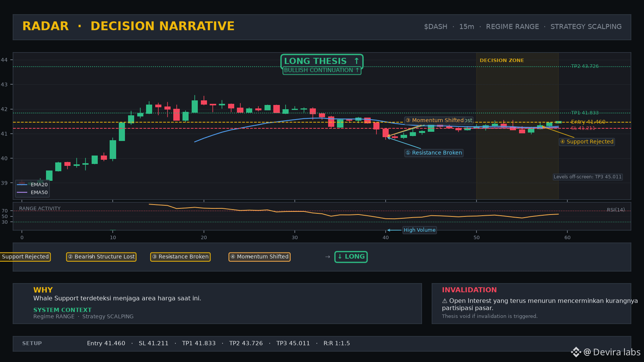Select the Support Rejected chart annotation
The height and width of the screenshot is (362, 644).
click(587, 142)
